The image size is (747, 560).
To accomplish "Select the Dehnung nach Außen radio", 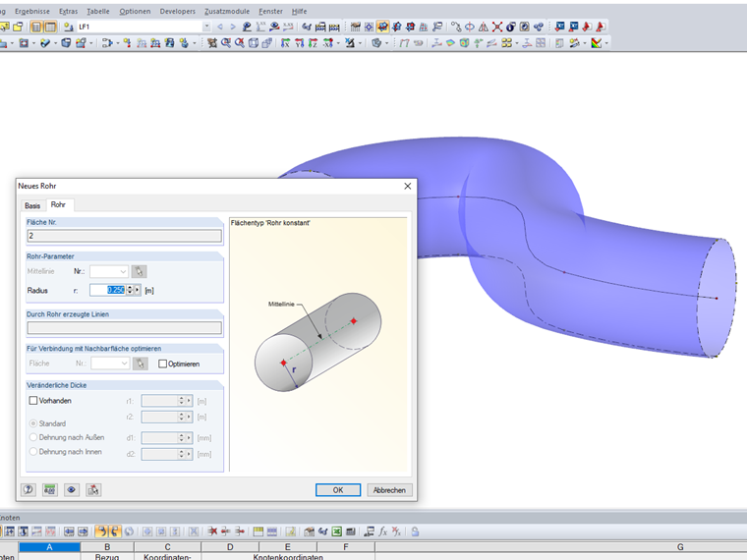I will coord(33,437).
